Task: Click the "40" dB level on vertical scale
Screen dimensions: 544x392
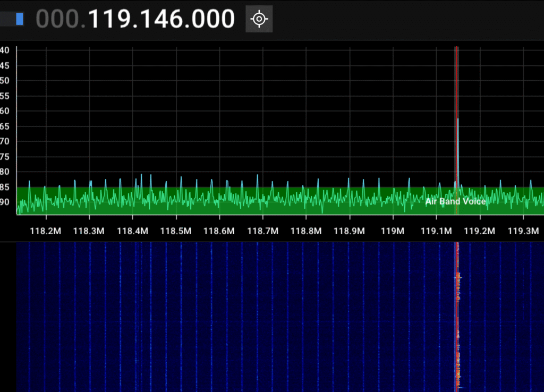Action: pos(5,50)
